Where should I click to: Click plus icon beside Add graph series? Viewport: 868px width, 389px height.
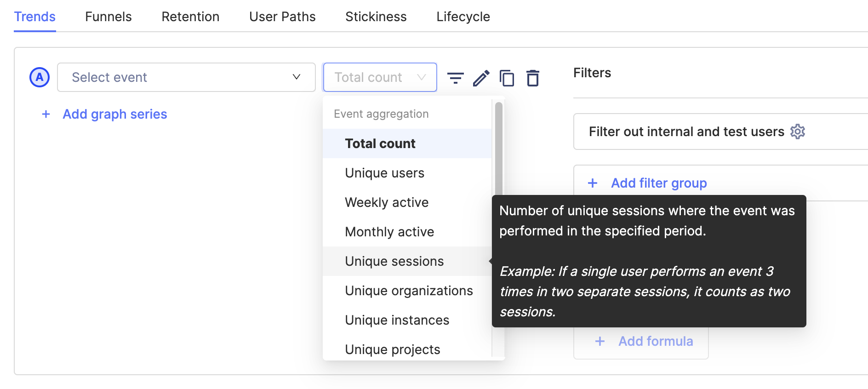pos(46,114)
